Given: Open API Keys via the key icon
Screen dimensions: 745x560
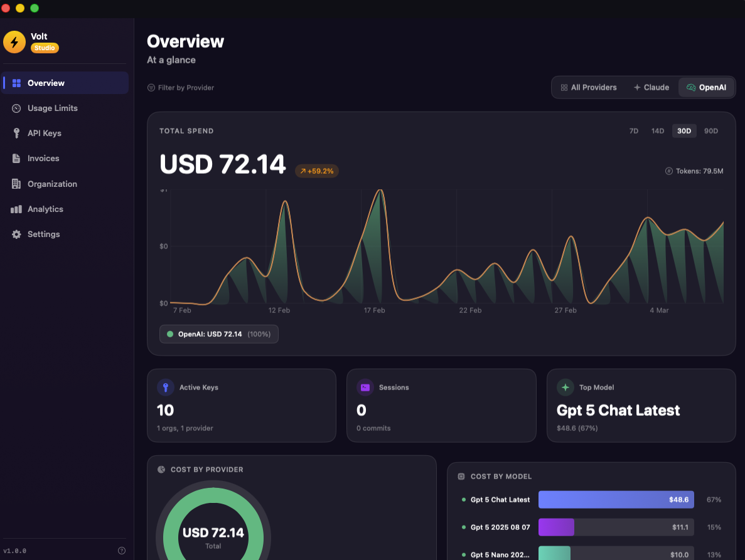Looking at the screenshot, I should 16,133.
